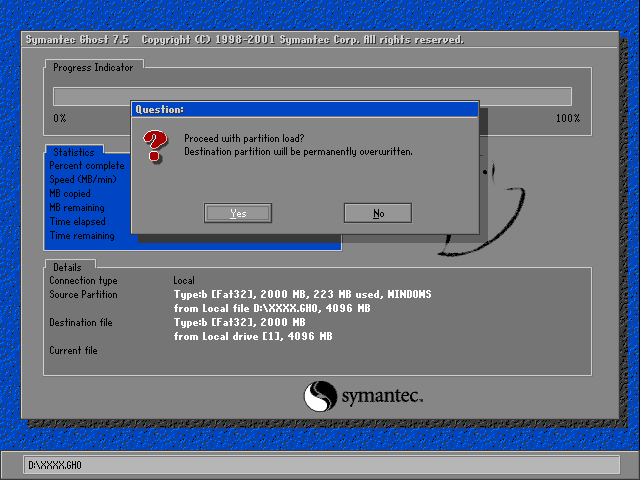This screenshot has width=640, height=480.
Task: Click the D:\XXXX.GHO status bar field
Action: [321, 465]
